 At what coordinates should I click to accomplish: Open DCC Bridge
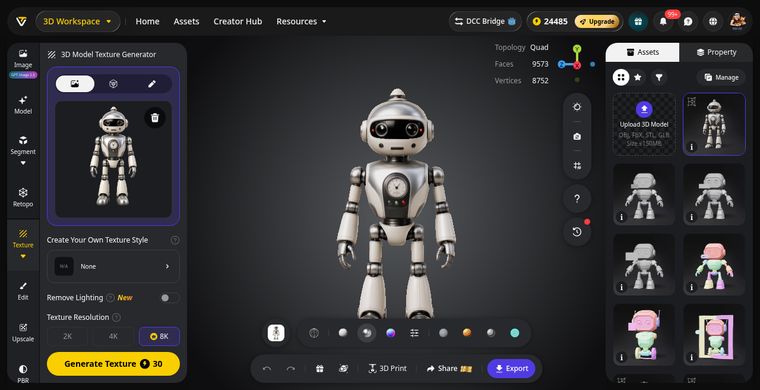click(x=485, y=21)
